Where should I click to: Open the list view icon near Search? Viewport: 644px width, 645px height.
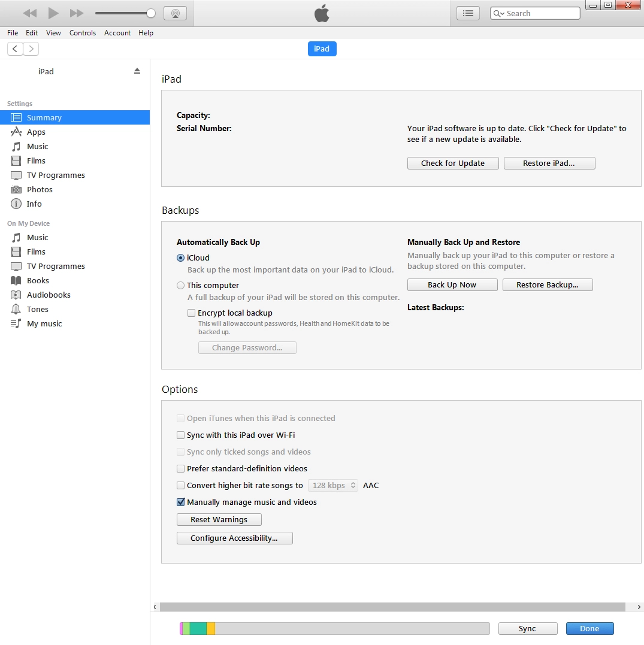(x=468, y=13)
